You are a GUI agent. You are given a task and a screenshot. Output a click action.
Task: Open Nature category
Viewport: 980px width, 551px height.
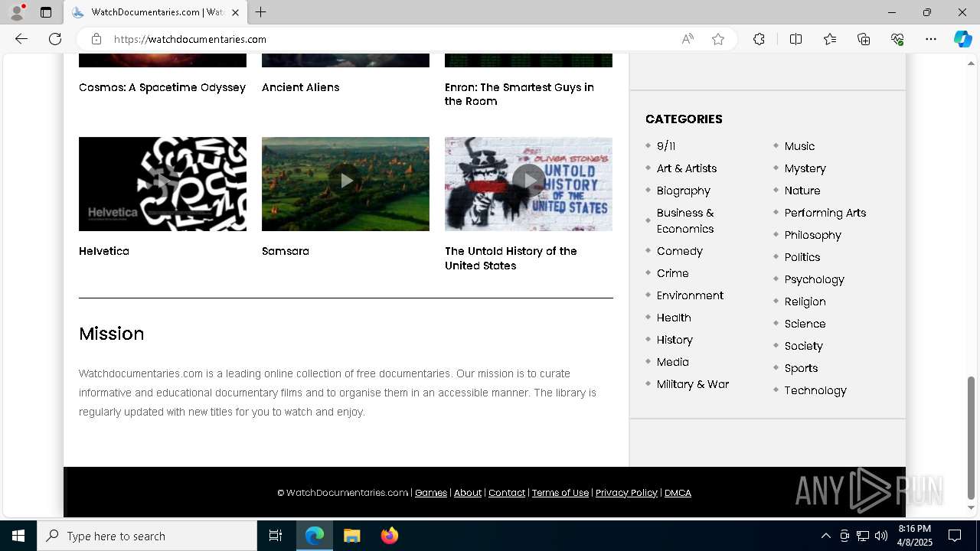[802, 191]
